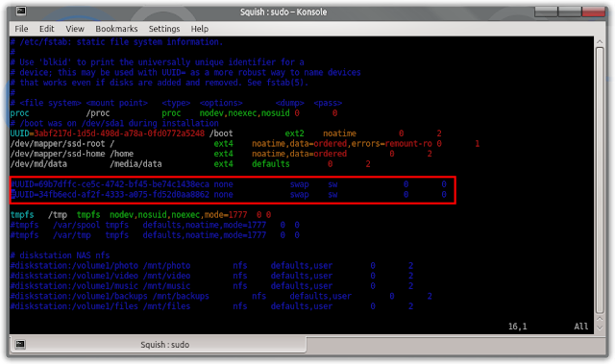Click the 'device; this may be used' comment line

[x=185, y=72]
